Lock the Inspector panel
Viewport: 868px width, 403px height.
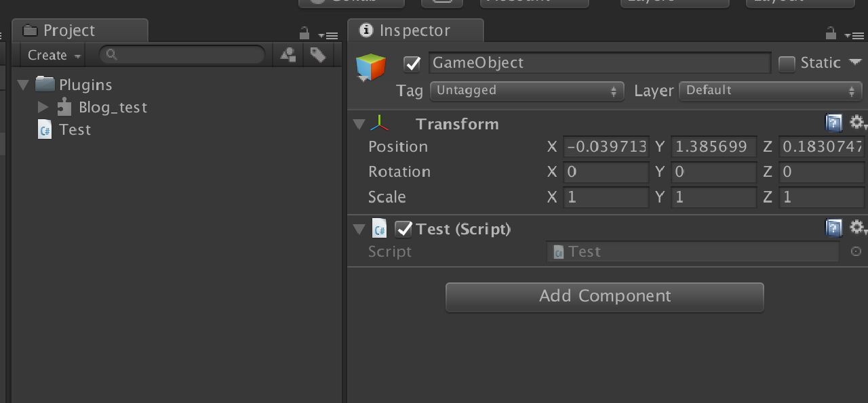pos(831,33)
